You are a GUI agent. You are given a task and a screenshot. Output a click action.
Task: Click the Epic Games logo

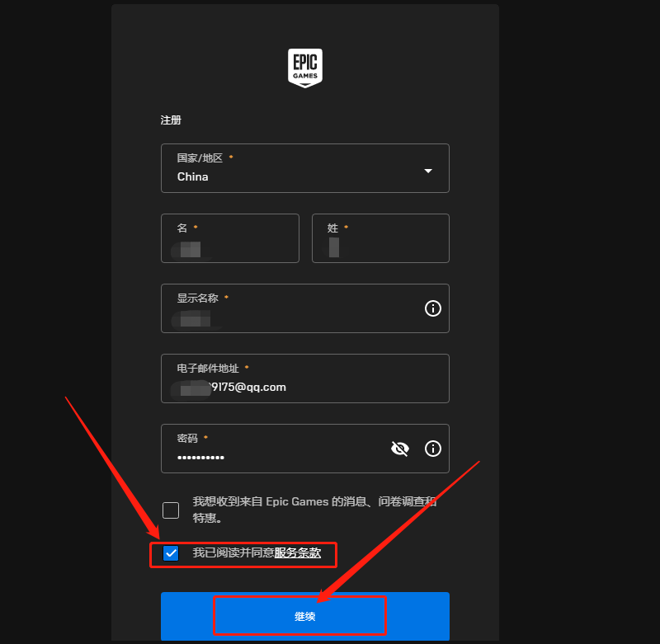[305, 68]
